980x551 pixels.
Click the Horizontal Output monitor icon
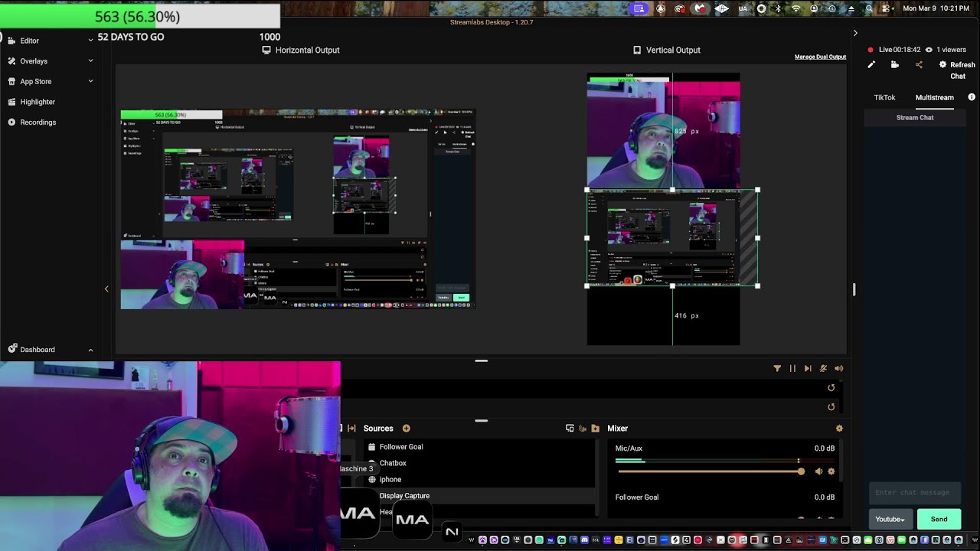pos(266,50)
